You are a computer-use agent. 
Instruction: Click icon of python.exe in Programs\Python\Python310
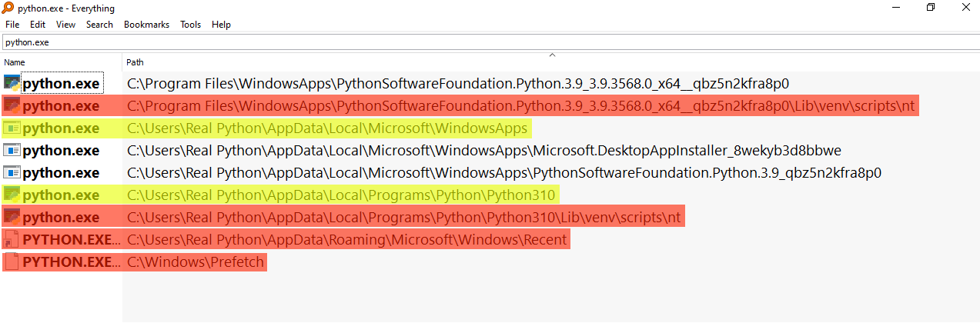12,195
